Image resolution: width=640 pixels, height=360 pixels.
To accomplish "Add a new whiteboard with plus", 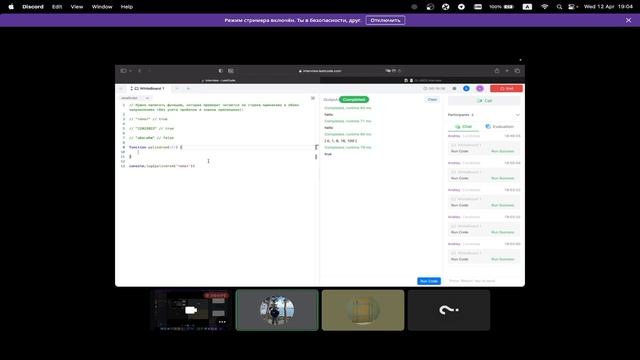I will [x=188, y=89].
